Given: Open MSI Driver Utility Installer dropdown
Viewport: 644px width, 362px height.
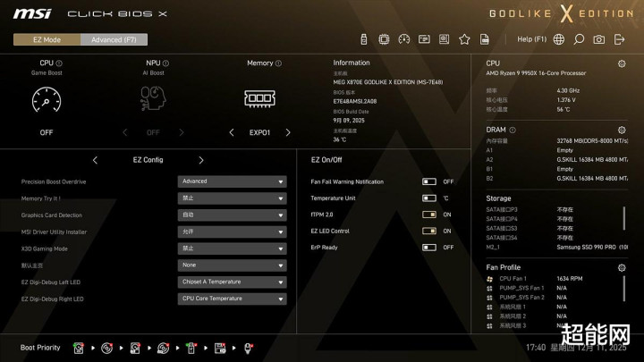Looking at the screenshot, I should (232, 232).
